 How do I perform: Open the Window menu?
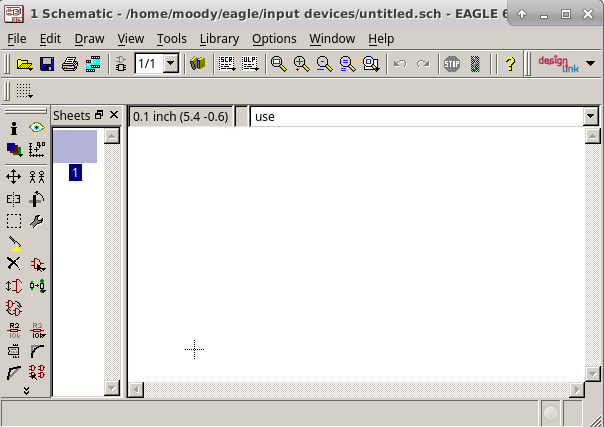coord(332,39)
